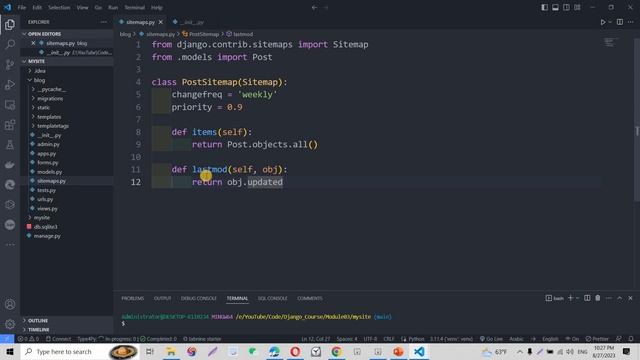The height and width of the screenshot is (360, 640).
Task: Open Run and Debug view
Action: click(x=10, y=84)
